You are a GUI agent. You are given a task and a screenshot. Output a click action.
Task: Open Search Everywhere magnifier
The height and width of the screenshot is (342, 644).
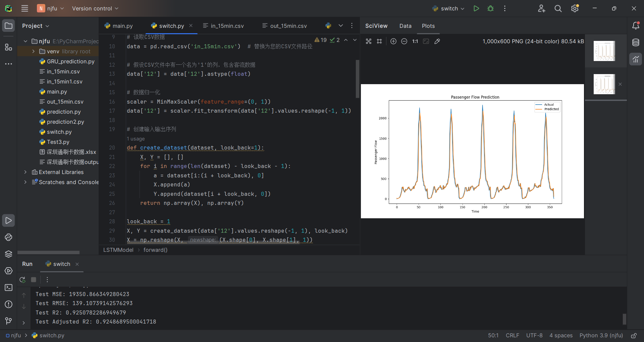click(x=558, y=8)
